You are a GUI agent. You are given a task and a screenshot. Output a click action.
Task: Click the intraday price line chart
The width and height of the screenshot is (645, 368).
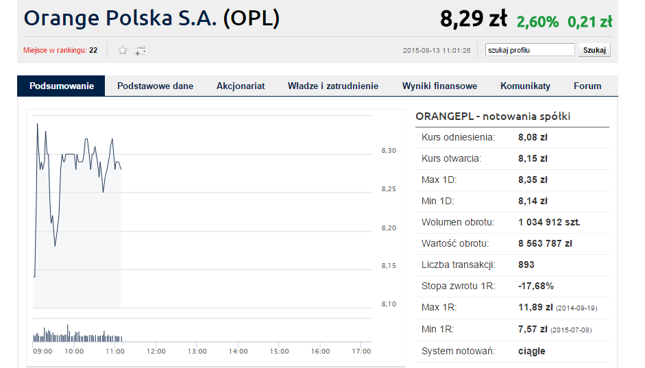202,212
